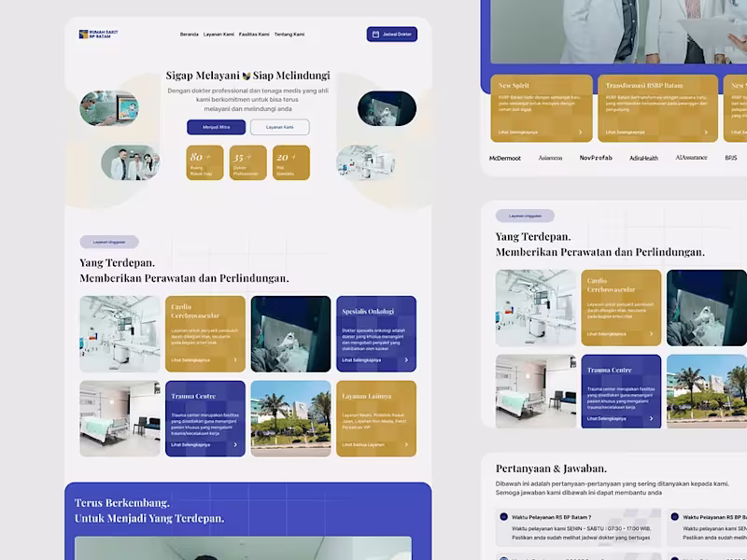The image size is (747, 560).
Task: Click Lihat Selengkapnya in left Trauma Centre card
Action: 190,445
